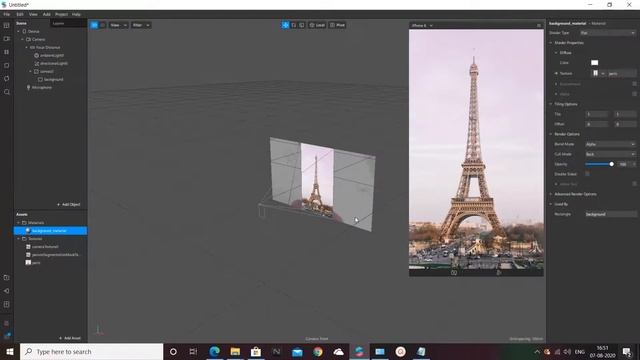Screen dimensions: 640x360
Task: Click the add panel icon in lower sidebar
Action: [x=7, y=304]
